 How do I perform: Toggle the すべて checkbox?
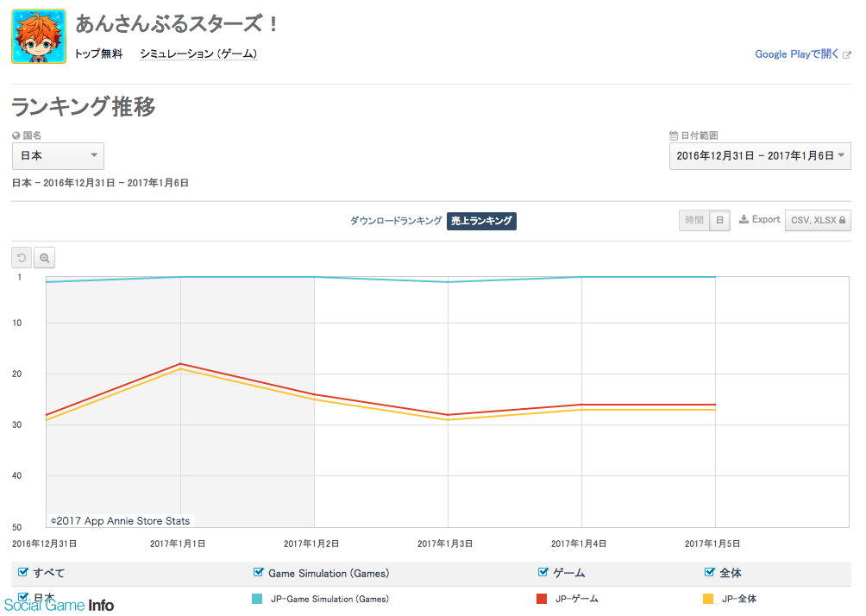click(22, 572)
